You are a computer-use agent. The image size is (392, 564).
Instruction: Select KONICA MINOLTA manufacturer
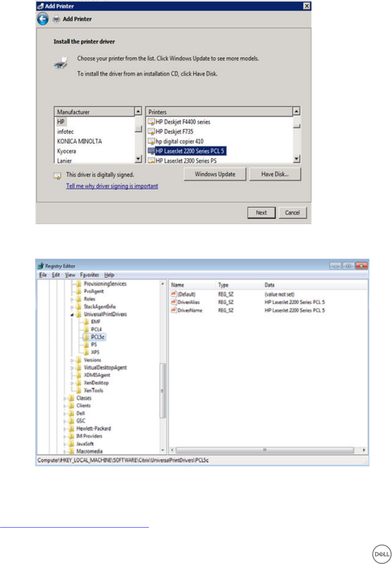tap(79, 141)
